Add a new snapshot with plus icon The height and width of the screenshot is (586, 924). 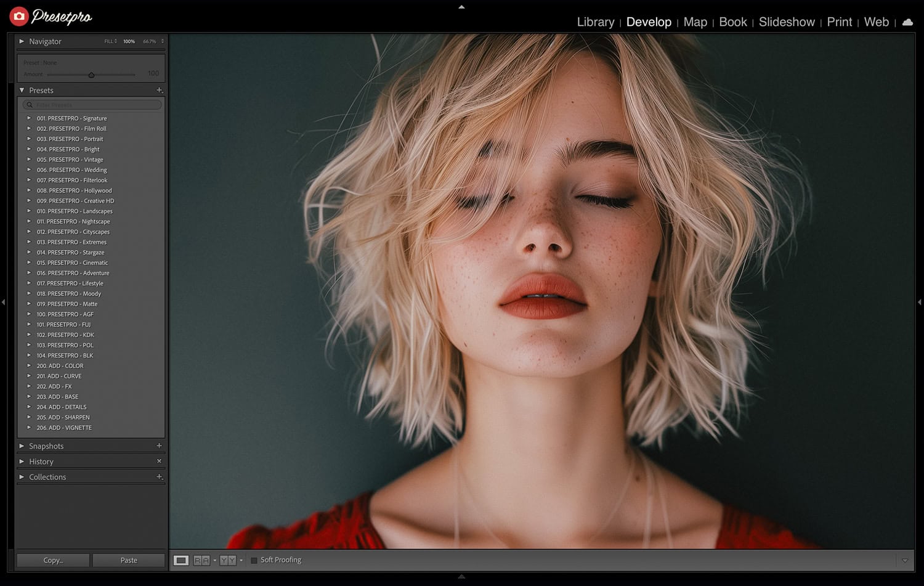pyautogui.click(x=159, y=446)
